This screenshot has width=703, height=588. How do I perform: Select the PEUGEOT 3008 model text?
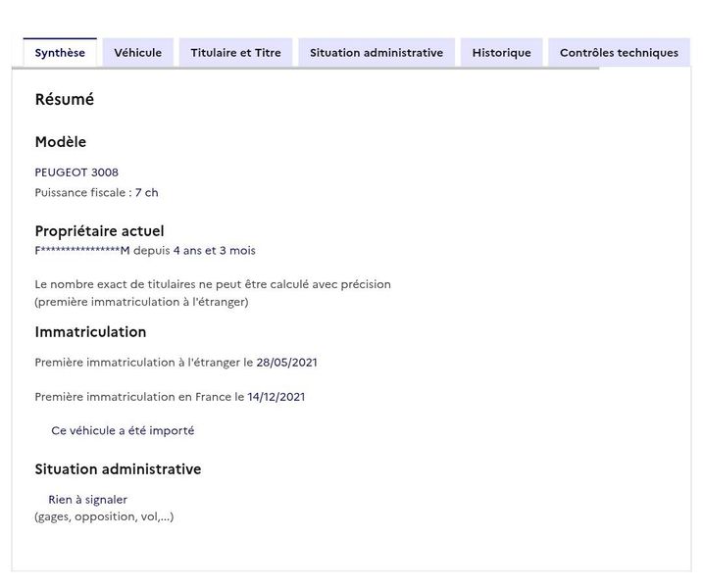[x=76, y=172]
